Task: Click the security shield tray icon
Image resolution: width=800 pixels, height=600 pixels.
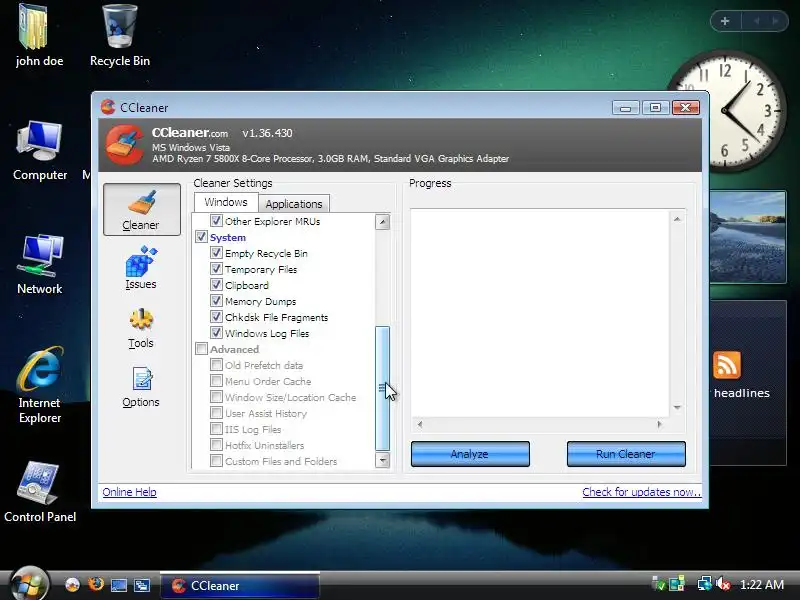Action: (658, 584)
